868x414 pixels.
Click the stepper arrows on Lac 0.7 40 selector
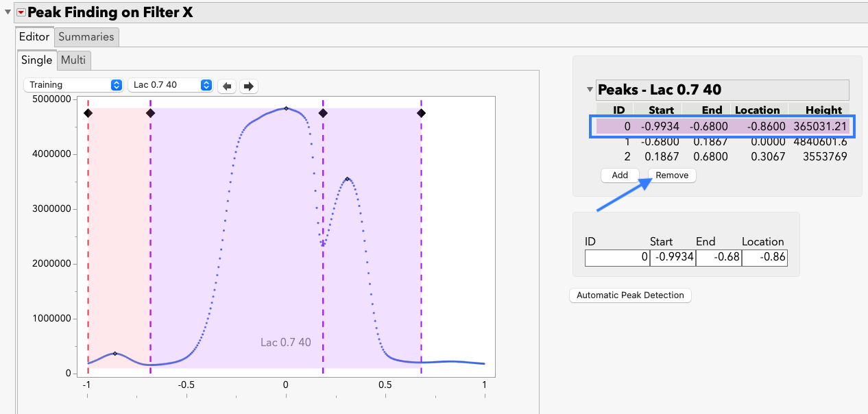[x=206, y=84]
